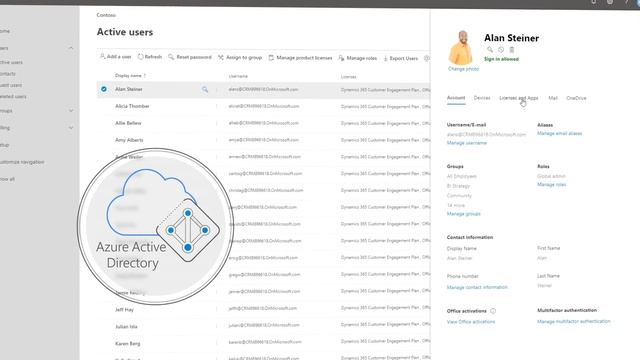
Task: Click the reset password key icon under Alan Steiner's name
Action: tap(490, 49)
